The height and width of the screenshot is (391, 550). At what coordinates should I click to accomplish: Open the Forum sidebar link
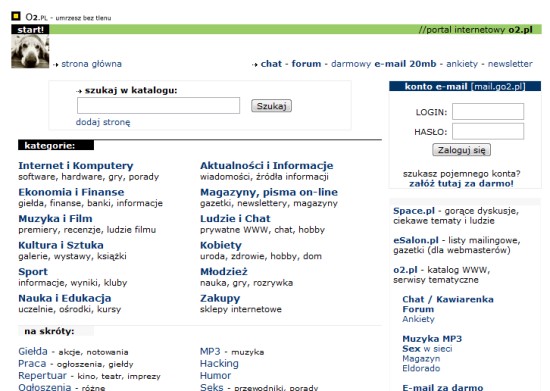[x=418, y=309]
